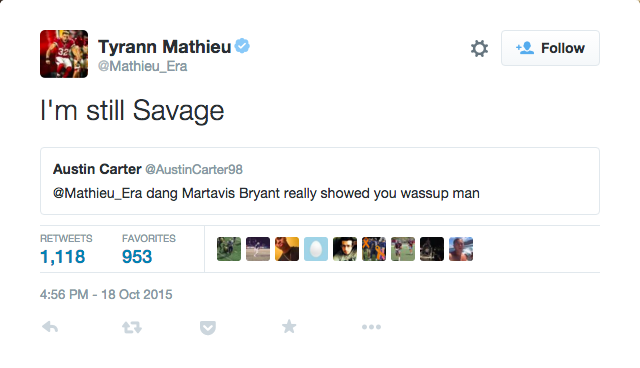The image size is (640, 368).
Task: Open quoted tweet by Austin Carter
Action: pyautogui.click(x=320, y=181)
